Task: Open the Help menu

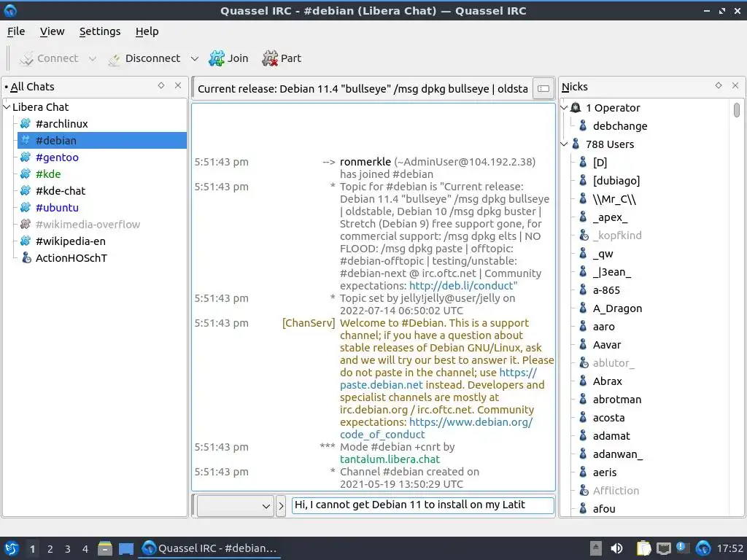Action: tap(147, 31)
